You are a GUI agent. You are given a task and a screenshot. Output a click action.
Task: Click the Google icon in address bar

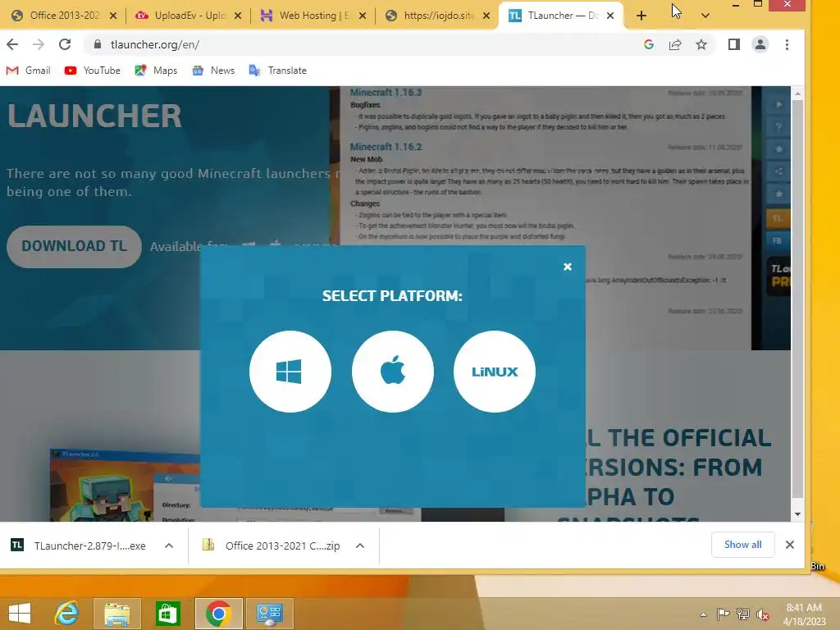pos(649,44)
